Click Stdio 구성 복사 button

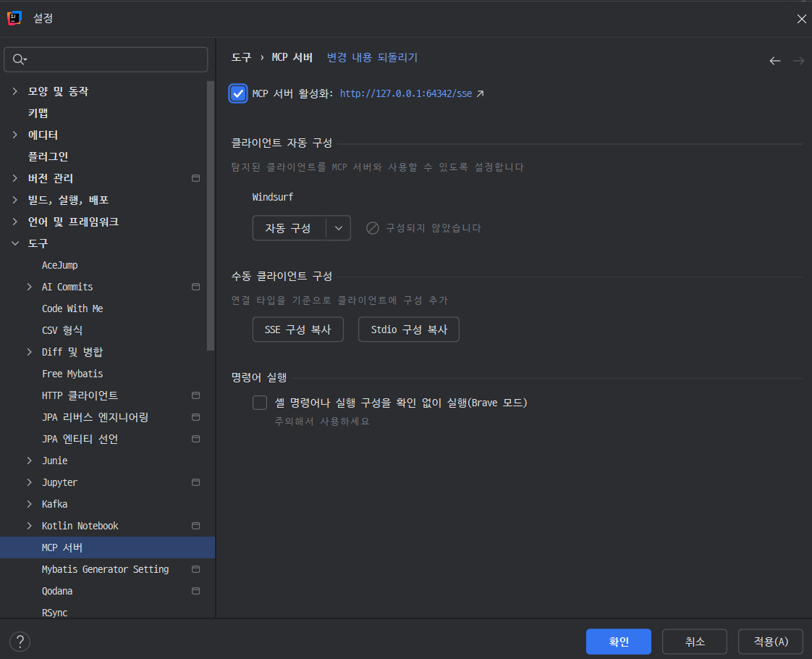[409, 329]
